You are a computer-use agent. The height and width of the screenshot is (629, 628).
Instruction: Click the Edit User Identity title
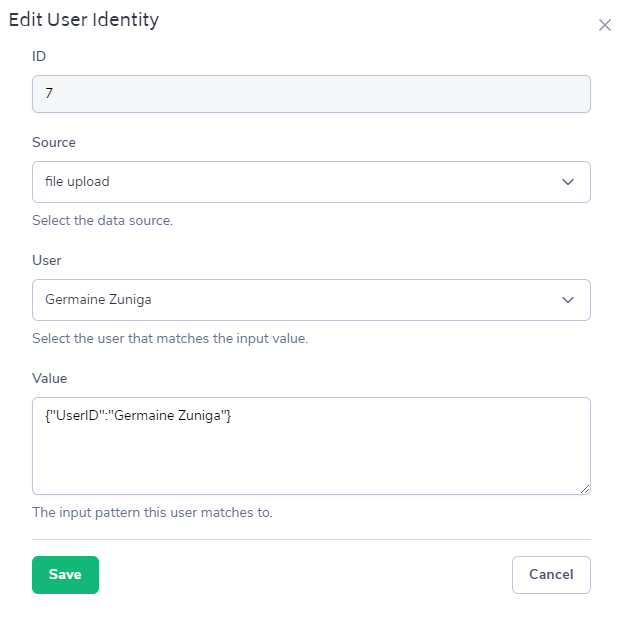84,20
